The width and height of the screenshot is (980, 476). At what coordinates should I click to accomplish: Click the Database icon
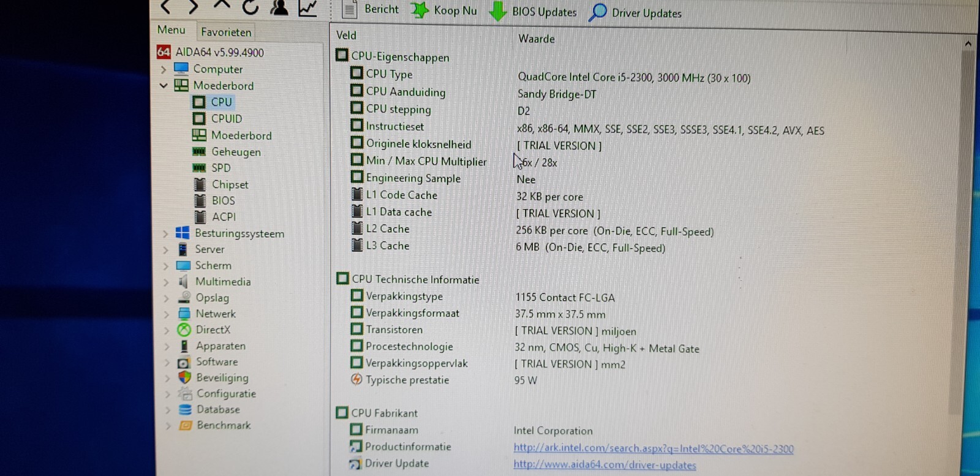pyautogui.click(x=185, y=409)
